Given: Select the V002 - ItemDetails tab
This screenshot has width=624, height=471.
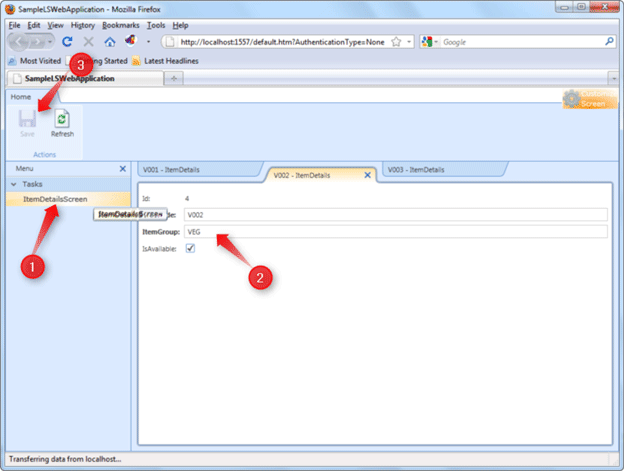Looking at the screenshot, I should pyautogui.click(x=302, y=175).
